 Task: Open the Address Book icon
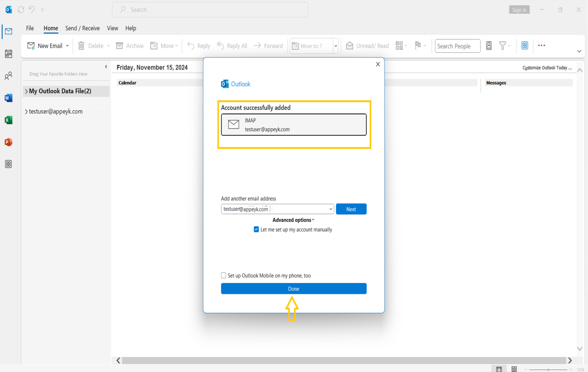pos(489,45)
